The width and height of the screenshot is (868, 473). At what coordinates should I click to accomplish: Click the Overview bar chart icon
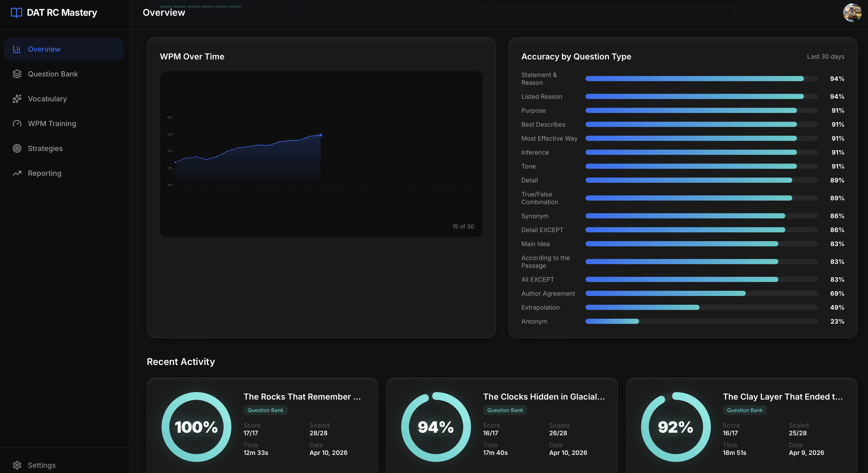pyautogui.click(x=17, y=49)
